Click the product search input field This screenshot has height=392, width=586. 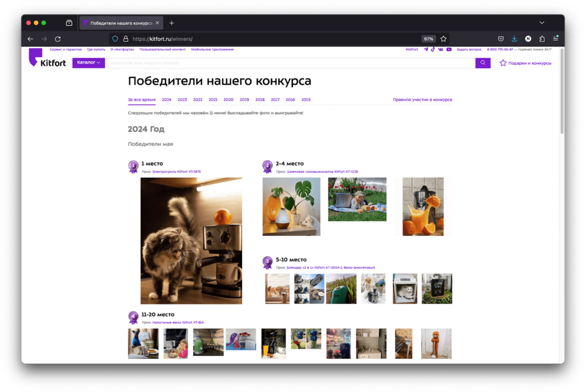coord(291,63)
